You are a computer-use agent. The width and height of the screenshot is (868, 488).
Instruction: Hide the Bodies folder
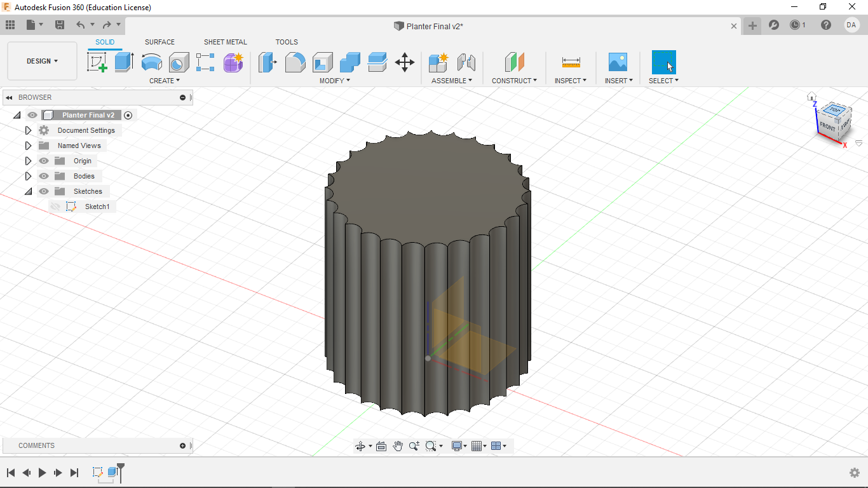(x=44, y=176)
